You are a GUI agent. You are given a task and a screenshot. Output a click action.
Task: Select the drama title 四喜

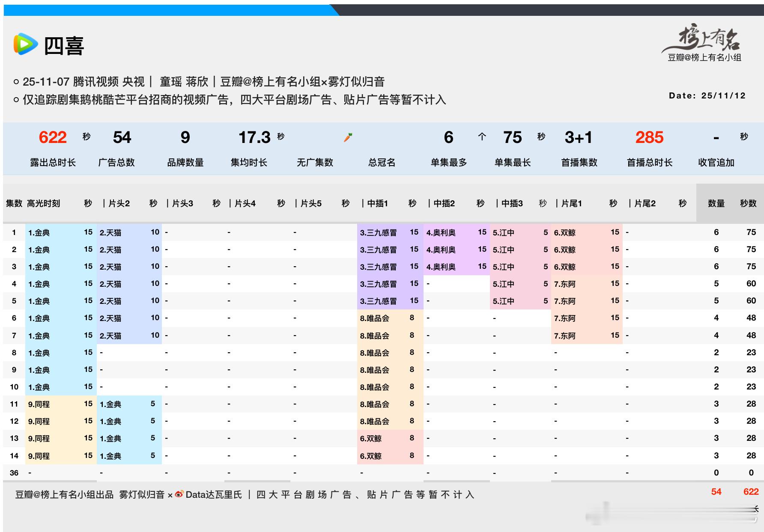(x=64, y=46)
